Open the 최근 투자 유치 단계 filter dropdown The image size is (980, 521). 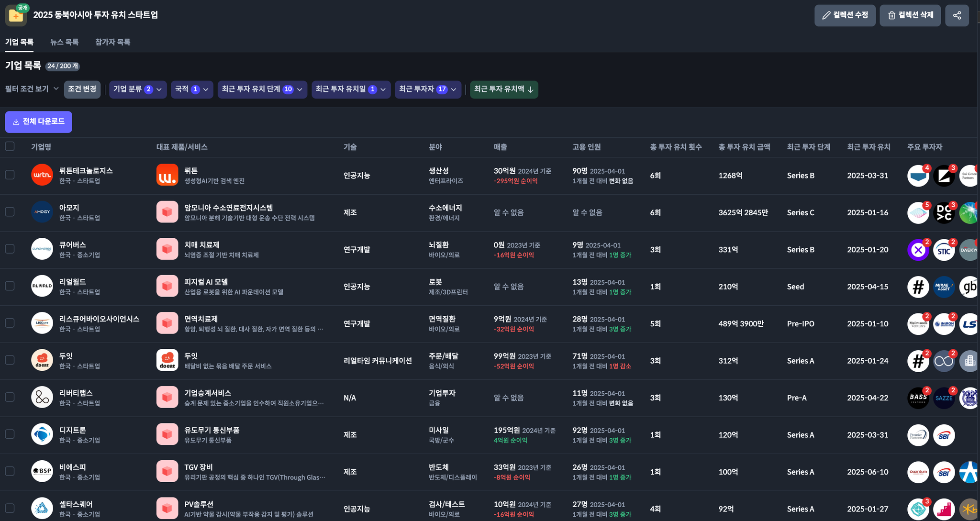(262, 89)
